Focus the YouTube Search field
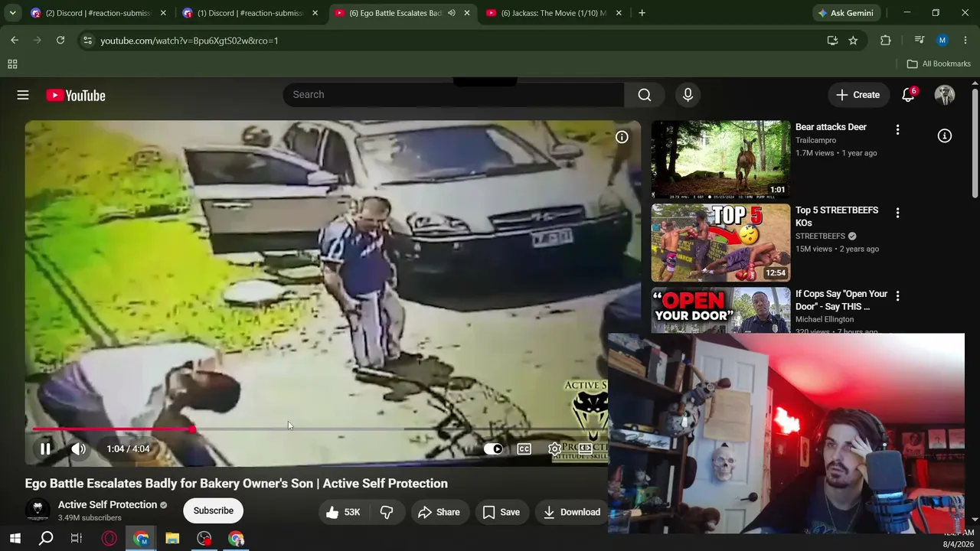The width and height of the screenshot is (980, 551). click(x=453, y=95)
